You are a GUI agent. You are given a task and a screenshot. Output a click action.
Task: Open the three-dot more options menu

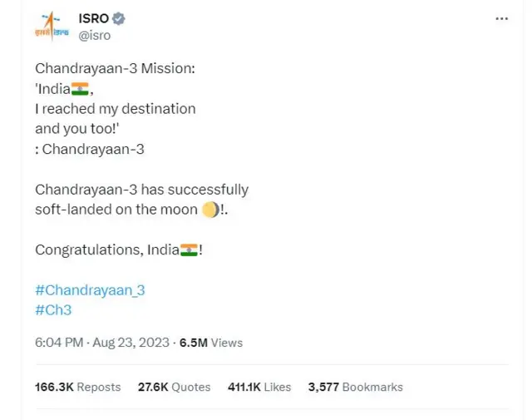coord(501,19)
